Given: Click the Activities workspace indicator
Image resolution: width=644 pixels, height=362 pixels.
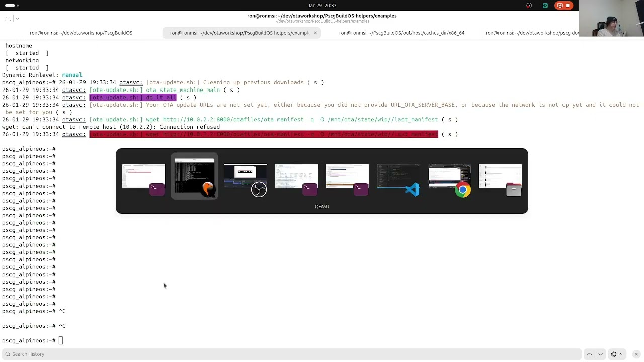Looking at the screenshot, I should point(12,6).
